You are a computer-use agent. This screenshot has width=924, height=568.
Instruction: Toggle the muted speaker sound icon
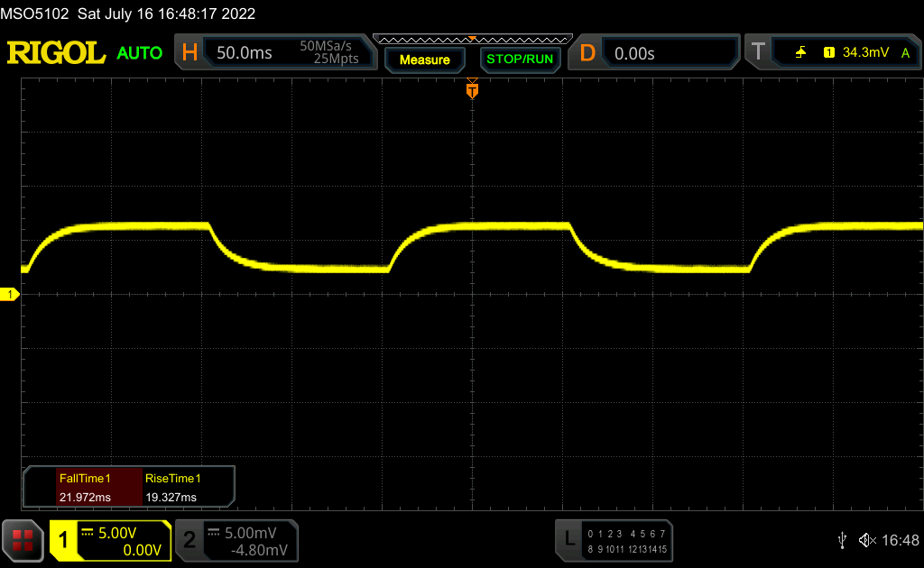(x=866, y=540)
